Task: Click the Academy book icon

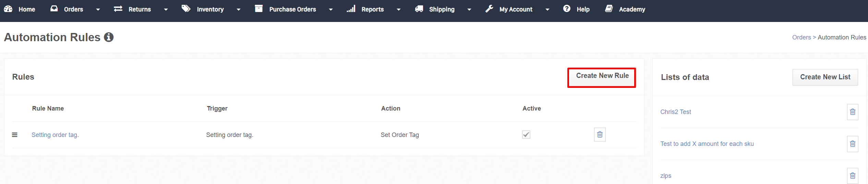Action: click(609, 9)
